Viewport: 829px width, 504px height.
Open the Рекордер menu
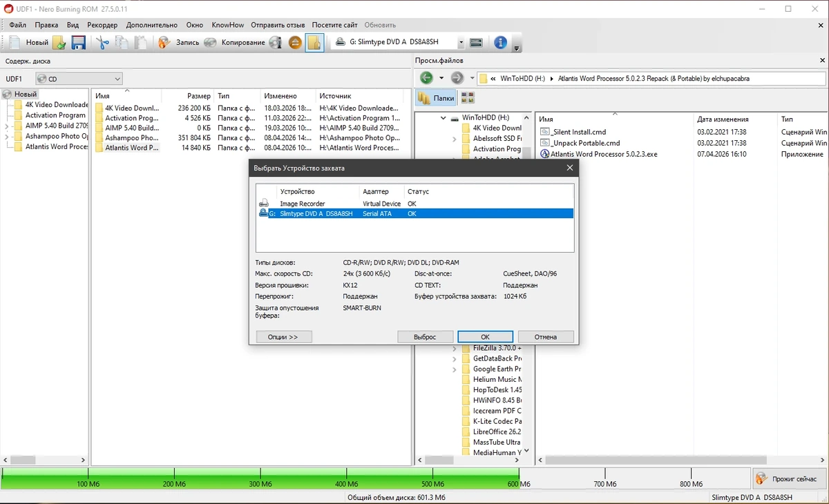tap(102, 25)
